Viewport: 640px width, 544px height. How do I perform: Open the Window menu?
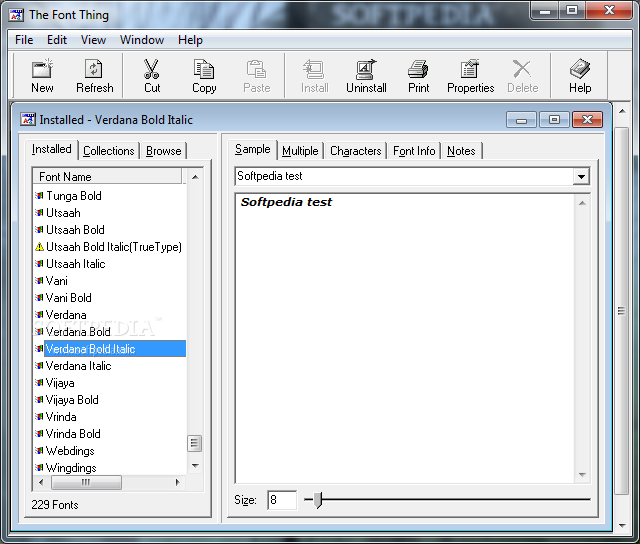(x=142, y=40)
